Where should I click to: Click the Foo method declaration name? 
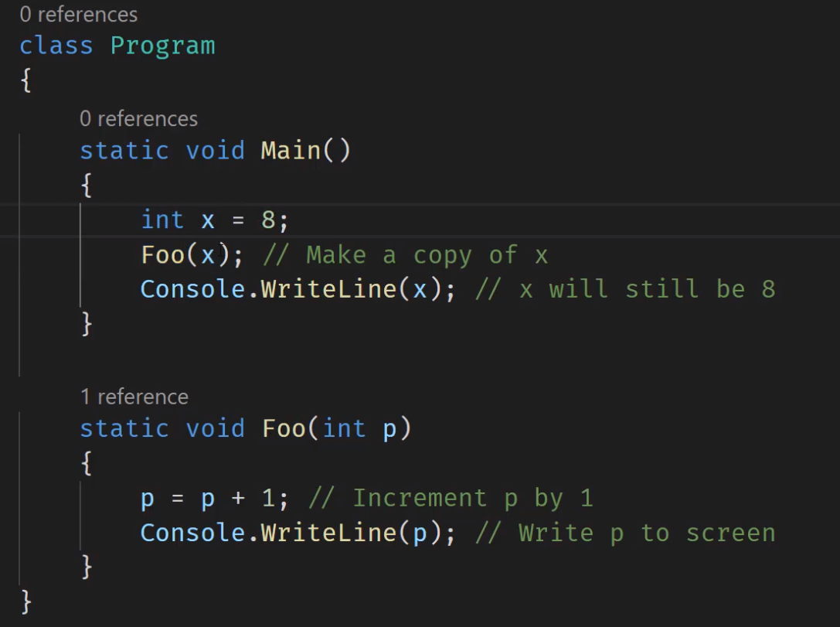pos(284,428)
